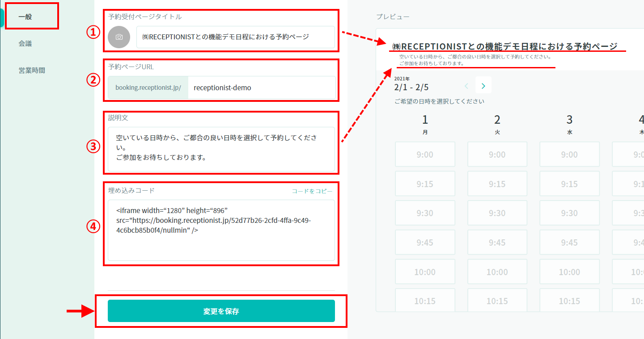644x339 pixels.
Task: Click the 変更を保存 button
Action: (x=221, y=311)
